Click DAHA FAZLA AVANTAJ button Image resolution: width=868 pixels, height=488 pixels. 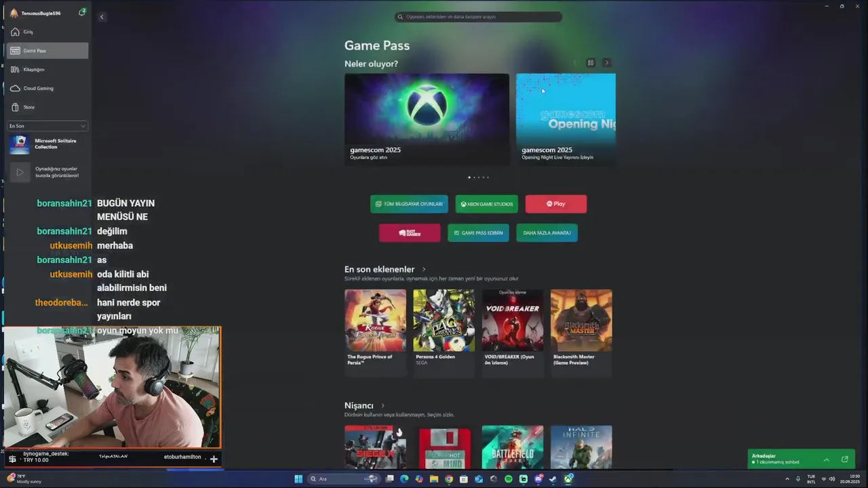pyautogui.click(x=547, y=233)
